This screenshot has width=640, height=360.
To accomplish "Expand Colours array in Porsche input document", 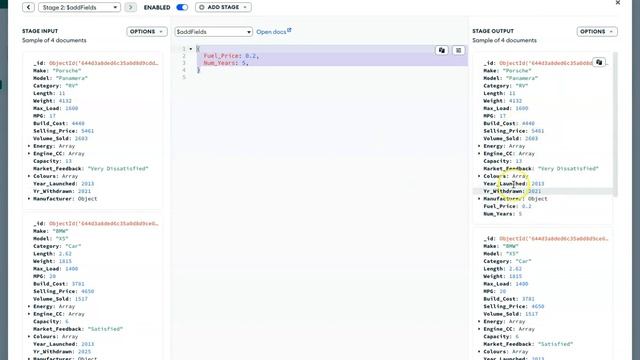I will (29, 176).
